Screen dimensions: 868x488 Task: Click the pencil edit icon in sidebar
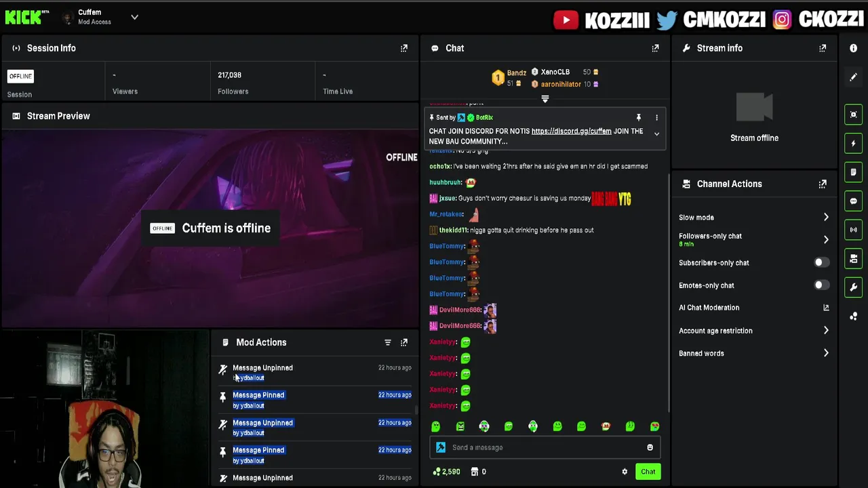853,77
